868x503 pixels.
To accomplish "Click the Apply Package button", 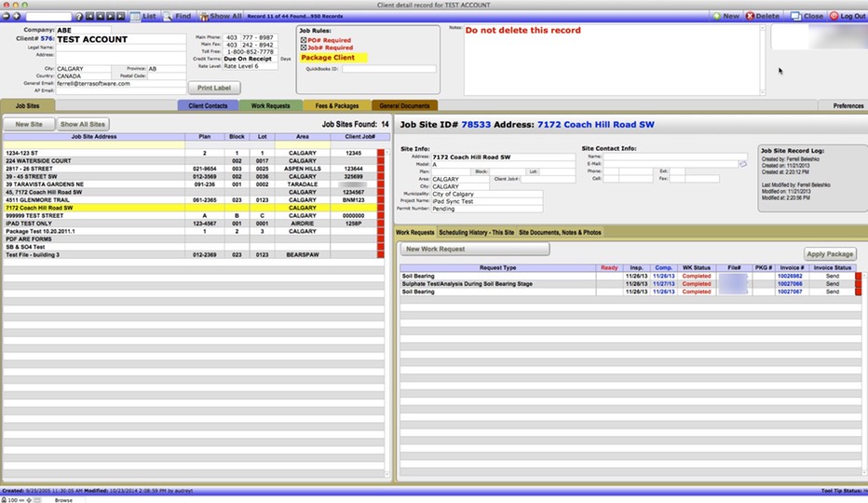I will (x=830, y=253).
